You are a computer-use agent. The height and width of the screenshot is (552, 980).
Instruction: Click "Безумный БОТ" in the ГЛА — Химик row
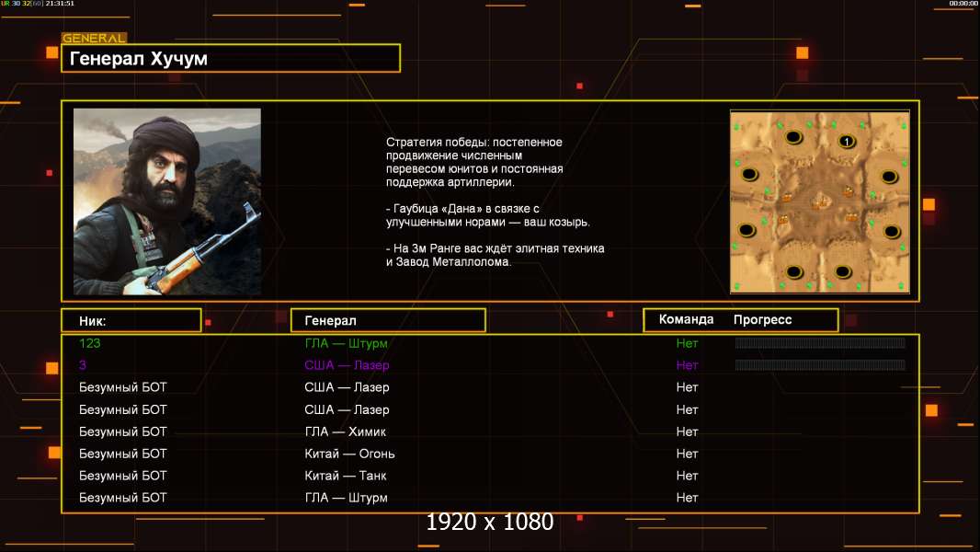[x=123, y=431]
